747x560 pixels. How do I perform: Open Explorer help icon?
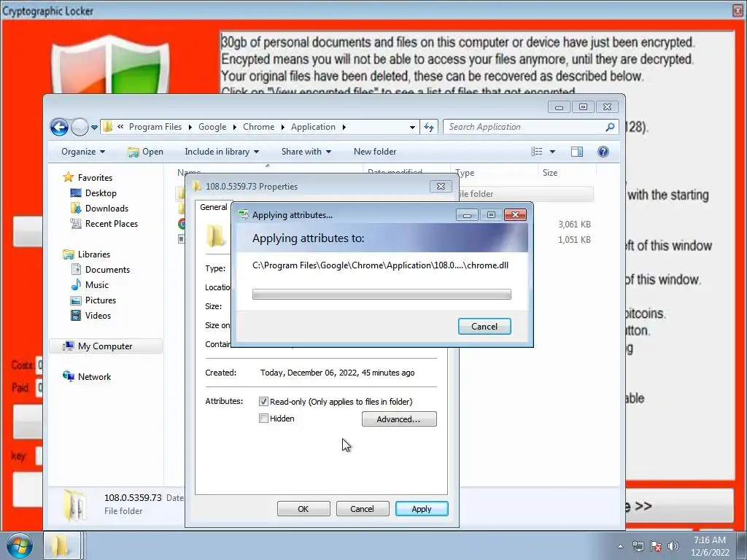pyautogui.click(x=603, y=152)
